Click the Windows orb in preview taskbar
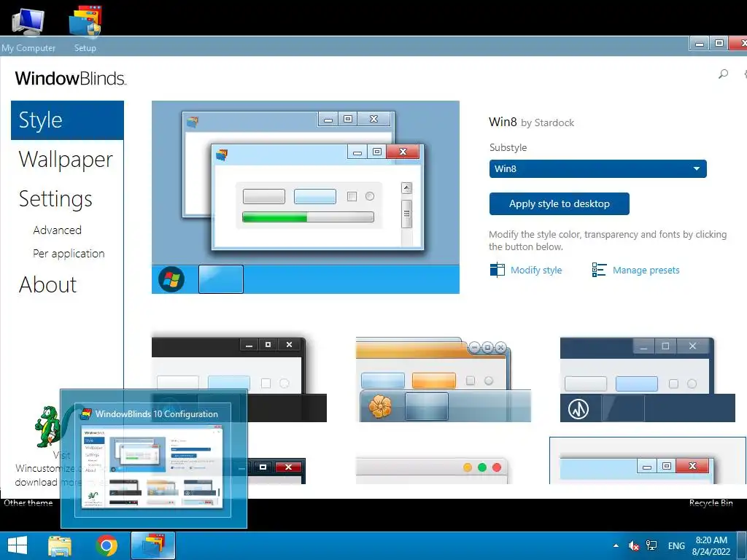This screenshot has width=747, height=560. point(171,279)
